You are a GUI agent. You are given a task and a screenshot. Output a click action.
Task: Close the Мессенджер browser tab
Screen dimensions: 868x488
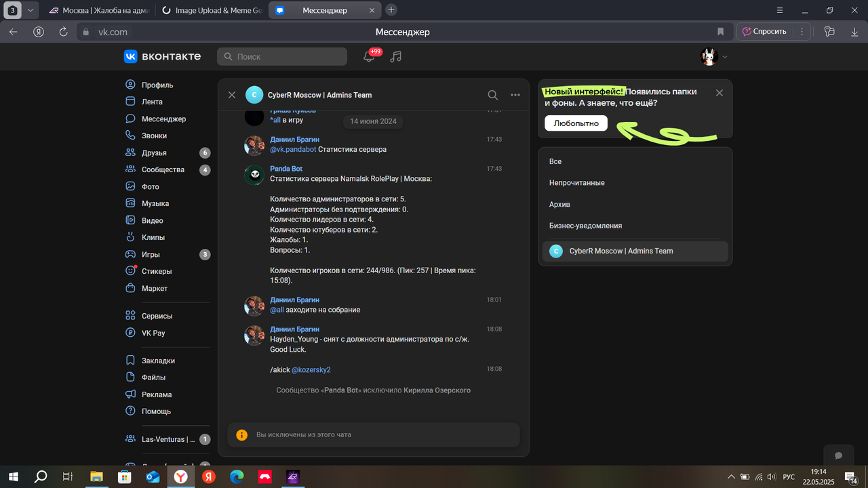(x=371, y=10)
